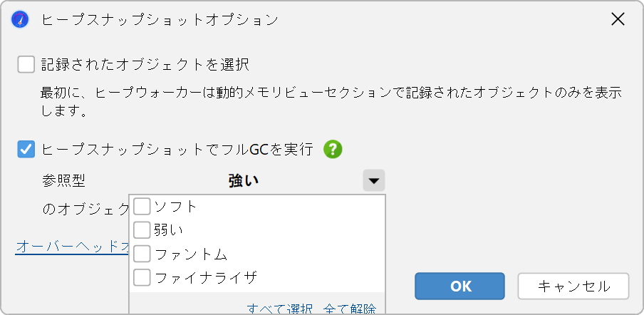Screen dimensions: 644x315
Task: Select the ファイナライザ list item label
Action: point(206,278)
